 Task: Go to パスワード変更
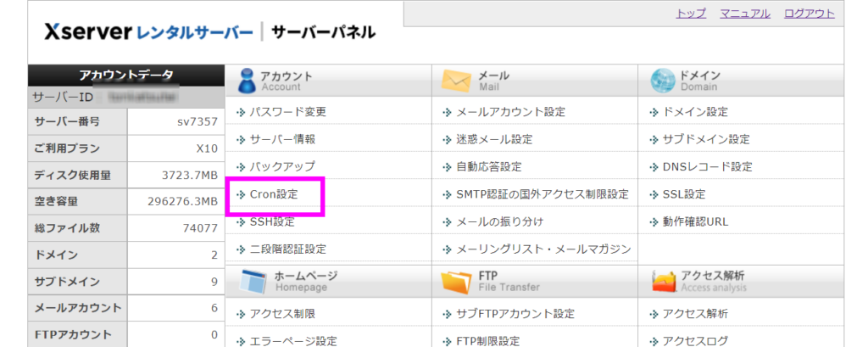pyautogui.click(x=287, y=112)
